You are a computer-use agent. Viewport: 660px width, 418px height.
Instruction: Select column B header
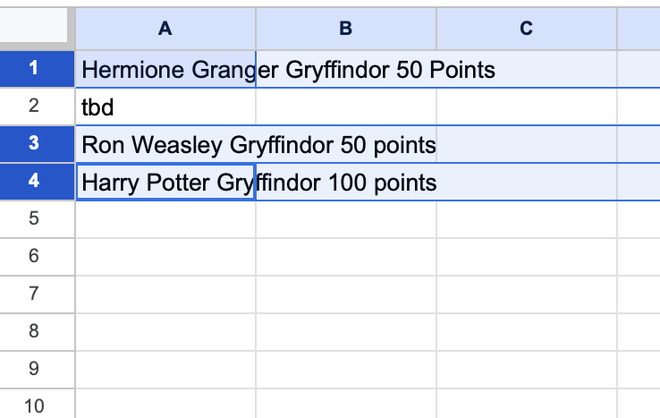pyautogui.click(x=345, y=29)
